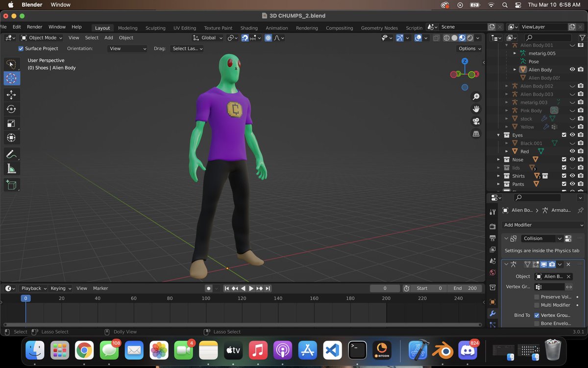Open the Render properties tab

coord(492,226)
